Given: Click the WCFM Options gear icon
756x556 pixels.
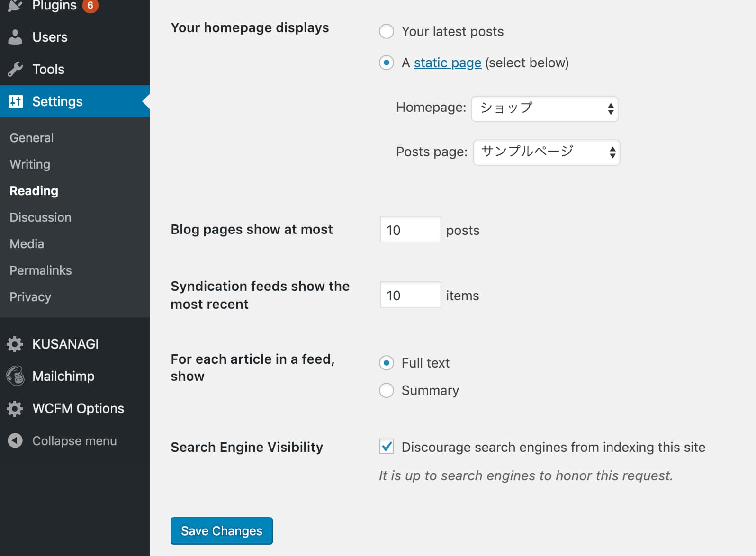Looking at the screenshot, I should [15, 408].
